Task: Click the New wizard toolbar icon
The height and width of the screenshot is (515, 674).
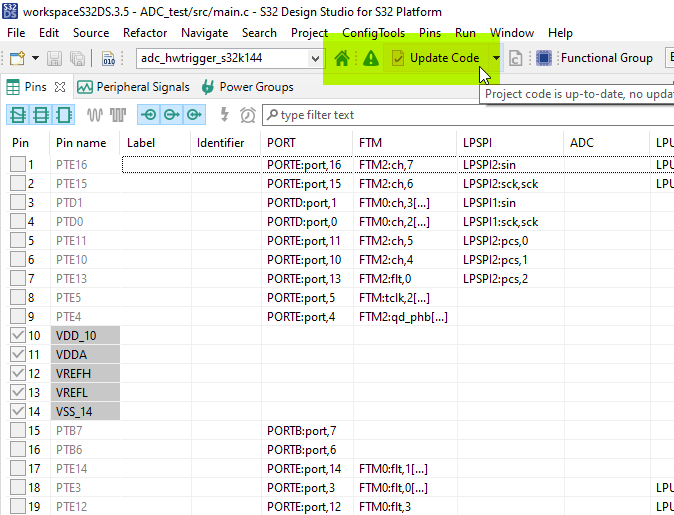Action: pos(17,58)
